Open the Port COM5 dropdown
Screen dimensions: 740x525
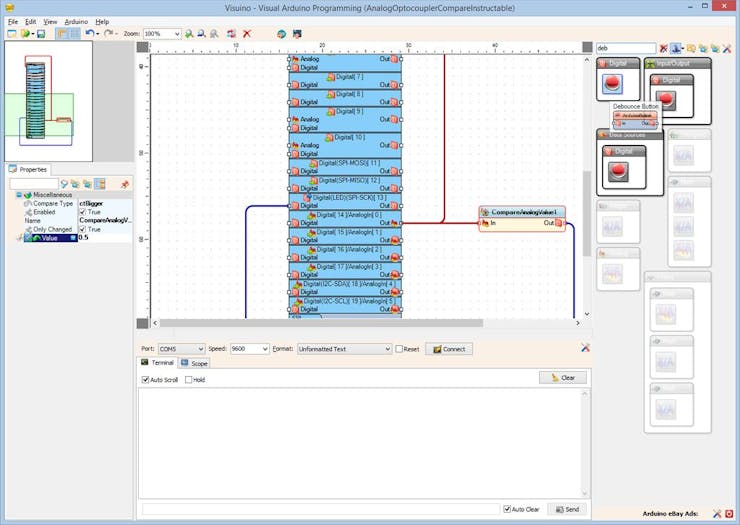point(199,349)
